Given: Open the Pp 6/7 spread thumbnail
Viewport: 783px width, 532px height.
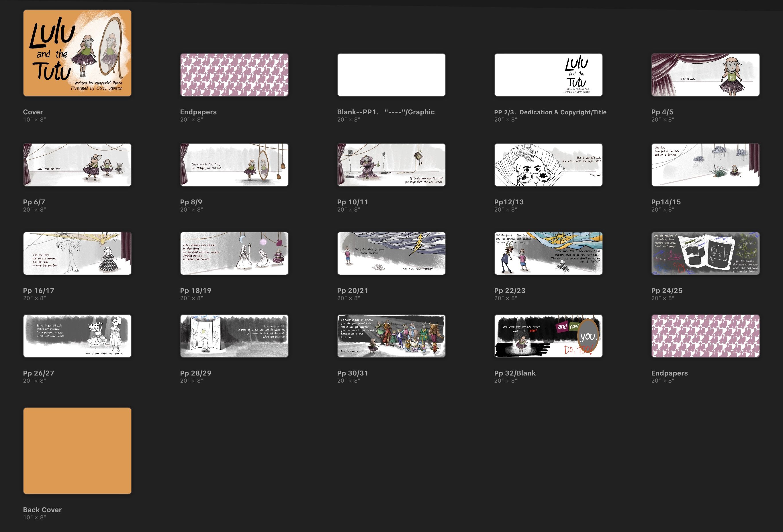Looking at the screenshot, I should click(x=77, y=165).
